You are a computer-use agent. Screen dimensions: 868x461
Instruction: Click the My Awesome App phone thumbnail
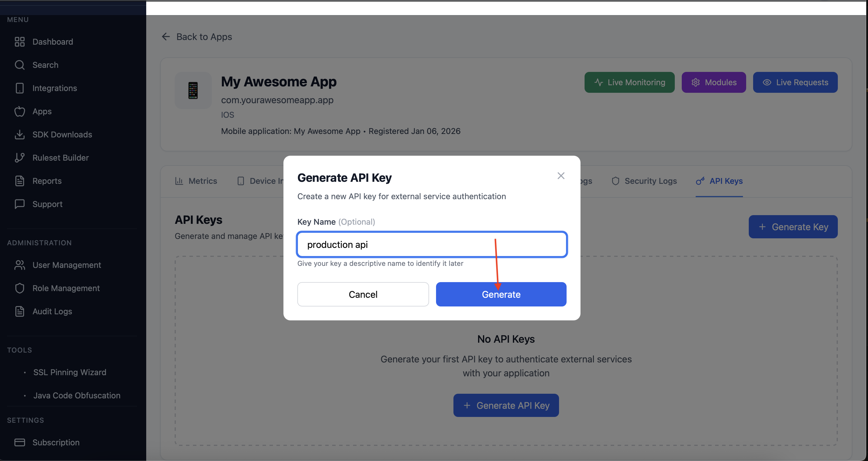[x=193, y=90]
